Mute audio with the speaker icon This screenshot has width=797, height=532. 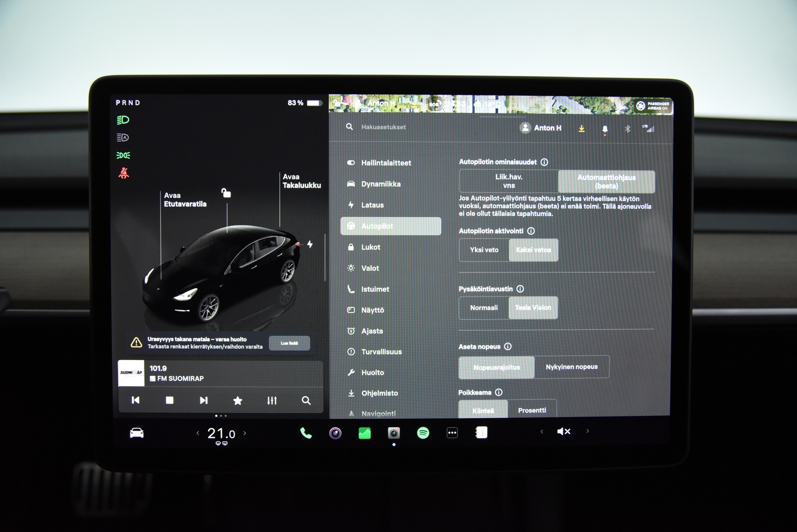coord(563,432)
